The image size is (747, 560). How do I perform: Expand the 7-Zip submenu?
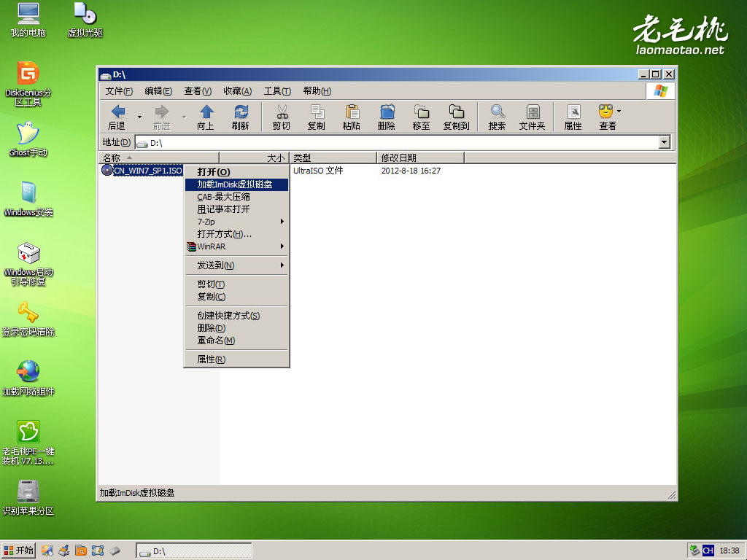point(237,222)
